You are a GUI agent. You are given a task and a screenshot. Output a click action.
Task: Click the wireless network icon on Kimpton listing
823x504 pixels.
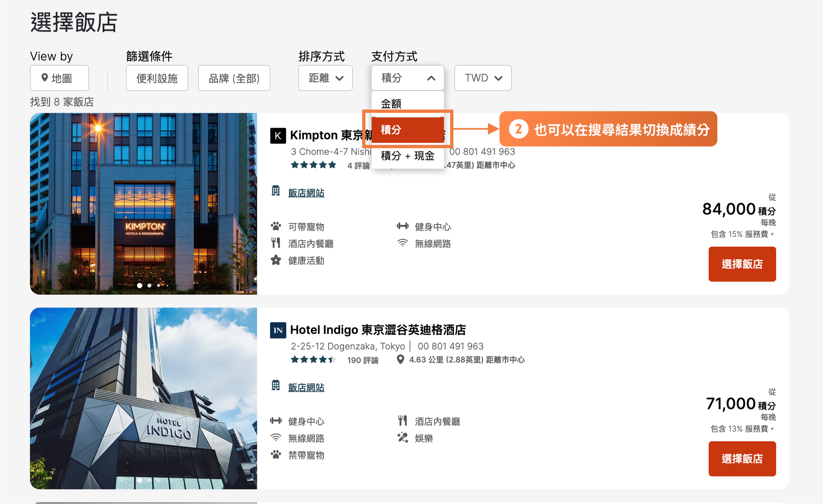[x=402, y=243]
